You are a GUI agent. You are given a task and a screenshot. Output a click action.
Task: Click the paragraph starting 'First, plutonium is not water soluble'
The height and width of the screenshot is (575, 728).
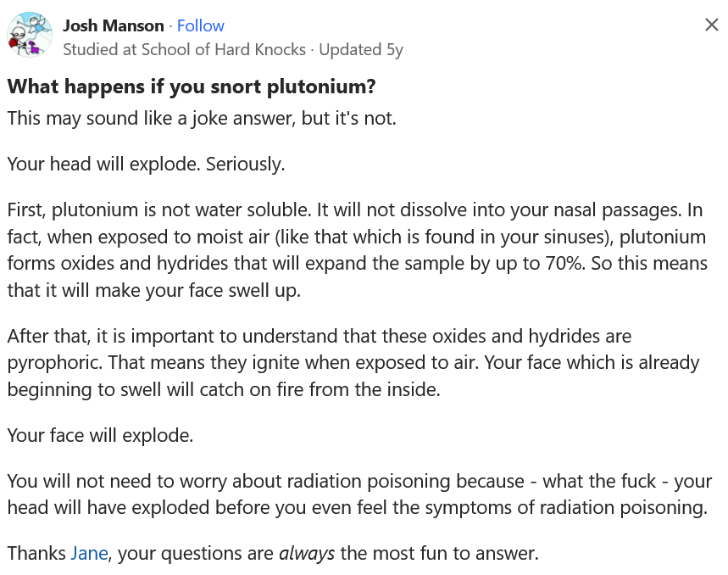pyautogui.click(x=357, y=250)
